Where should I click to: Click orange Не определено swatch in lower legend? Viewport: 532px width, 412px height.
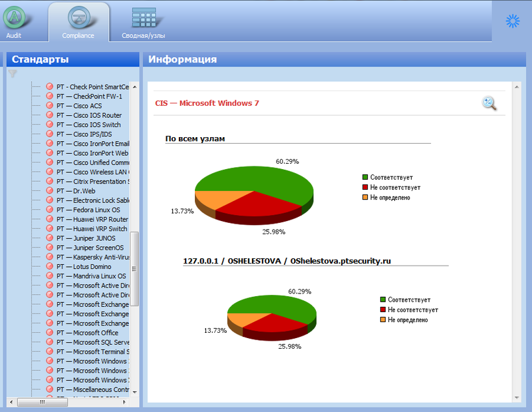pos(383,319)
